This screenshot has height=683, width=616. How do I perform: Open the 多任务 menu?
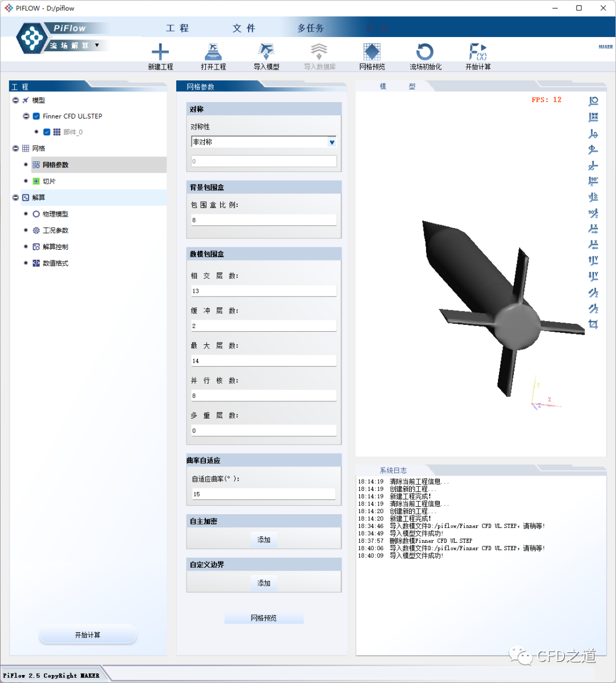pyautogui.click(x=311, y=29)
